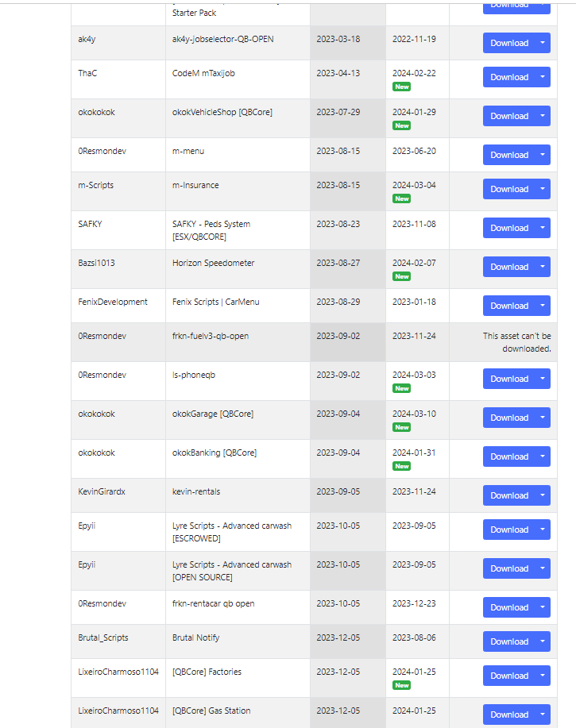Download Brutal Notify
576x728 pixels.
(x=510, y=641)
